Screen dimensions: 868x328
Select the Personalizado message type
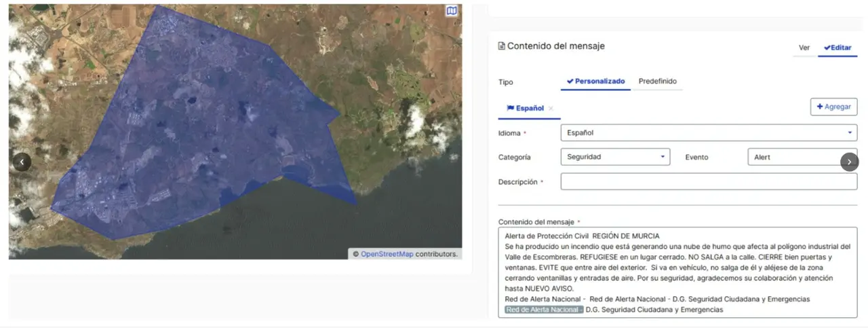(x=595, y=81)
